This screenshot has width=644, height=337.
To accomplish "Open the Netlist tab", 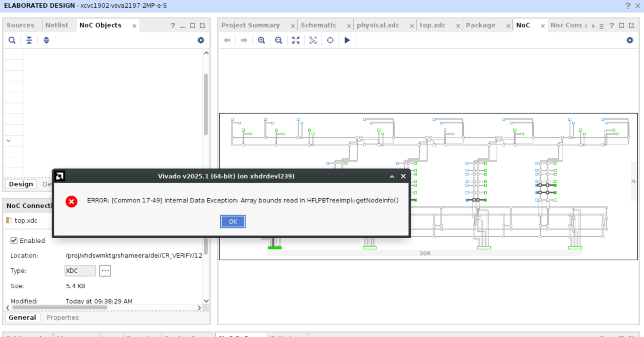I will tap(56, 25).
